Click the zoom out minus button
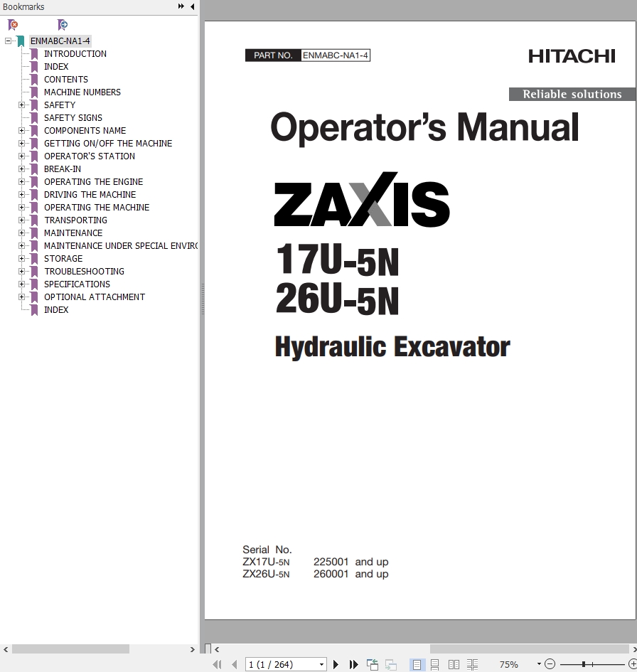Viewport: 637px width, 672px height. tap(550, 664)
